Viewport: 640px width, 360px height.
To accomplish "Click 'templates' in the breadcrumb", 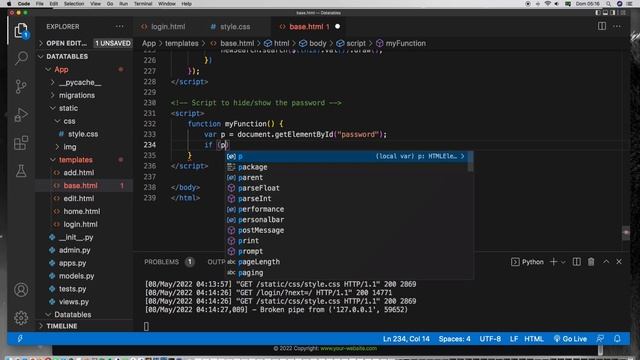I will tap(182, 43).
